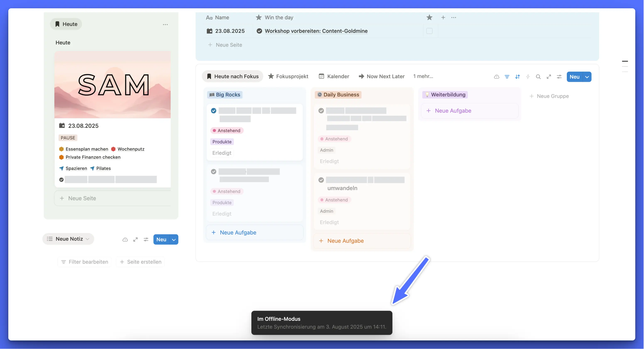
Task: Click Neue Aufgabe under Weiterbildung
Action: coord(453,111)
